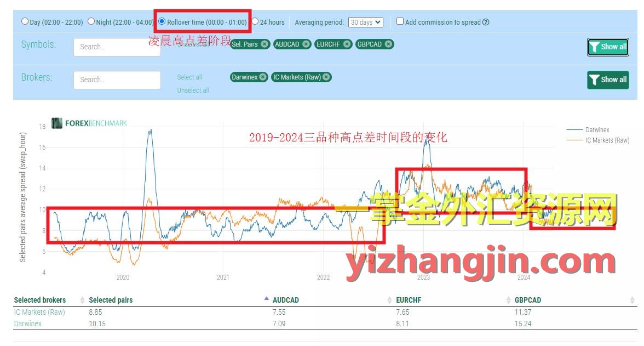Open the Darwinex broker link in table
The height and width of the screenshot is (346, 644).
[x=28, y=324]
